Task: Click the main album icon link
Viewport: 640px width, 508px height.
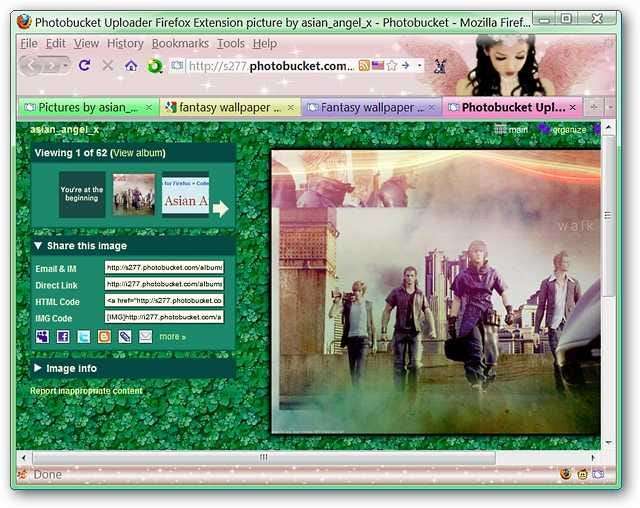Action: click(511, 130)
